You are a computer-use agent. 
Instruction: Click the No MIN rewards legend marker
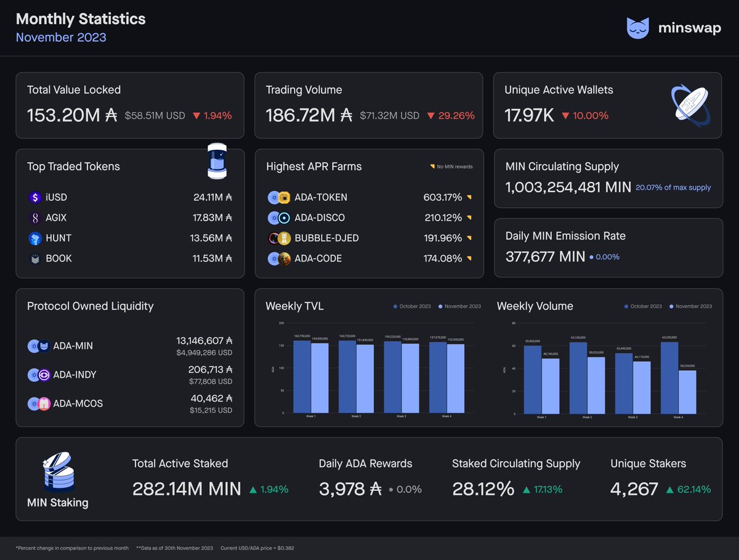click(432, 167)
